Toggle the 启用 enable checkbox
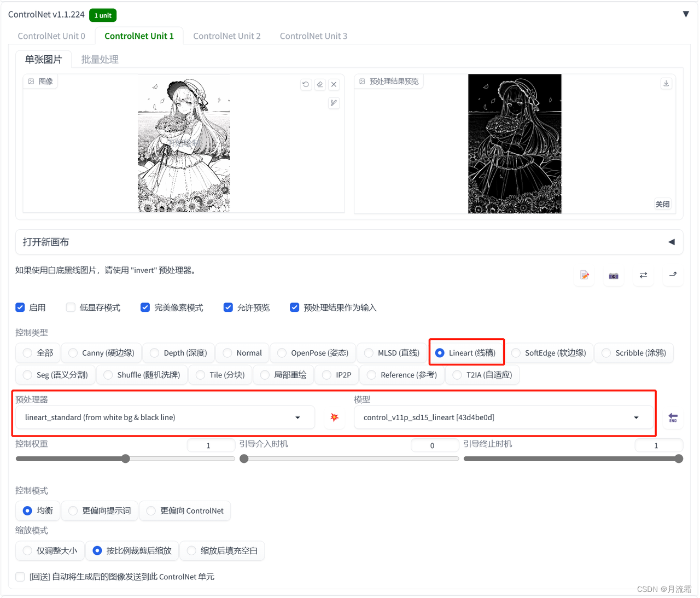Viewport: 700px width, 598px height. pyautogui.click(x=20, y=307)
